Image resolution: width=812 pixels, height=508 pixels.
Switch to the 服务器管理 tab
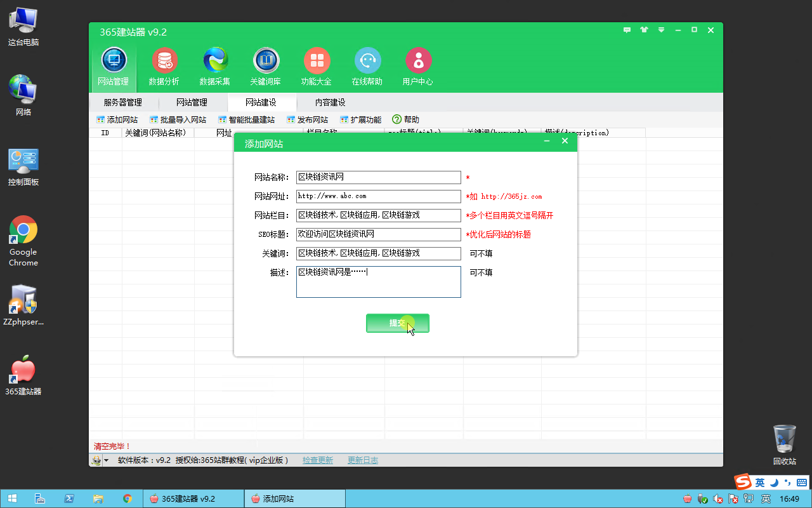(123, 102)
